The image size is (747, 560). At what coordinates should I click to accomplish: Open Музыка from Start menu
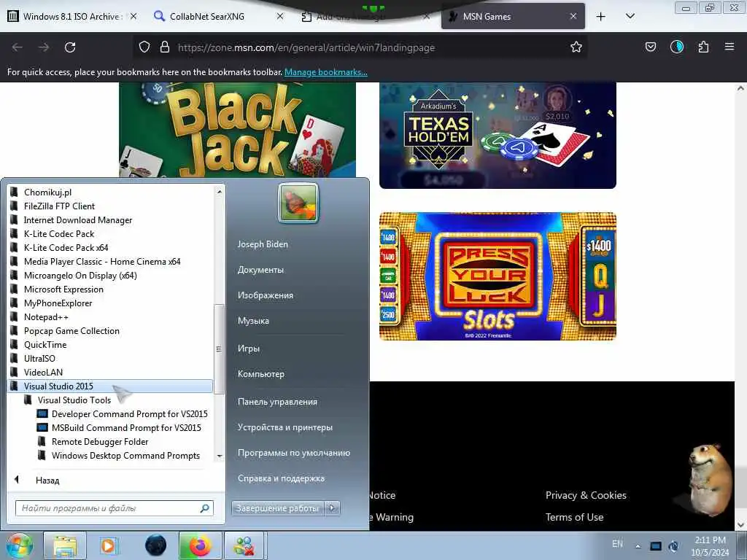coord(253,322)
